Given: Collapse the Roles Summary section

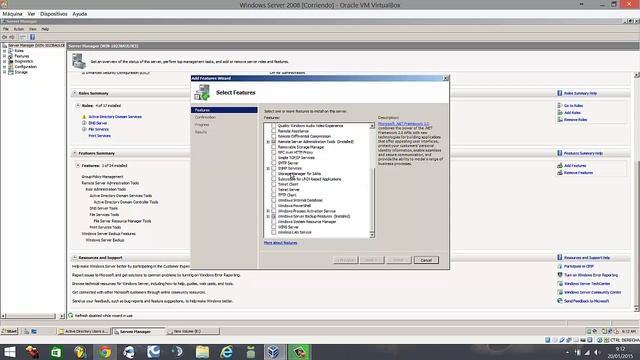Looking at the screenshot, I should coord(75,93).
